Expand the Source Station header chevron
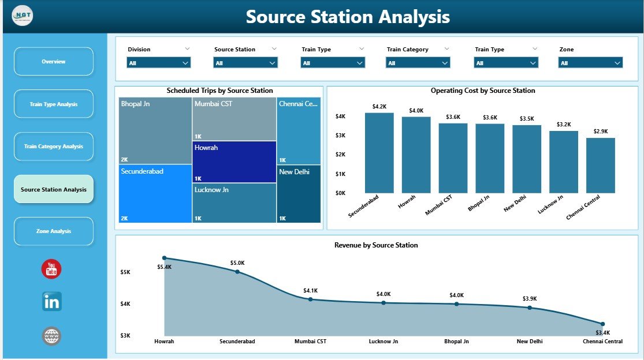The image size is (644, 360). coord(274,49)
